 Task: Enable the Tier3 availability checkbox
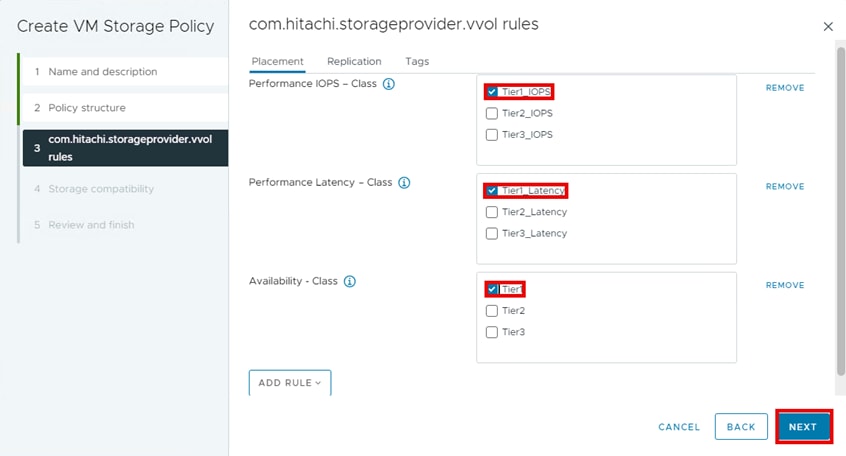[492, 332]
